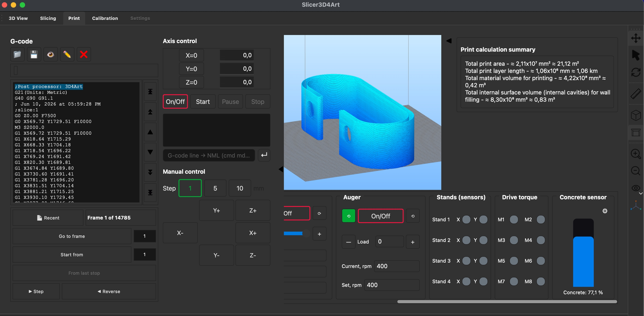Screen dimensions: 644x316
Task: Click M1 drive torque indicator
Action: click(x=514, y=220)
